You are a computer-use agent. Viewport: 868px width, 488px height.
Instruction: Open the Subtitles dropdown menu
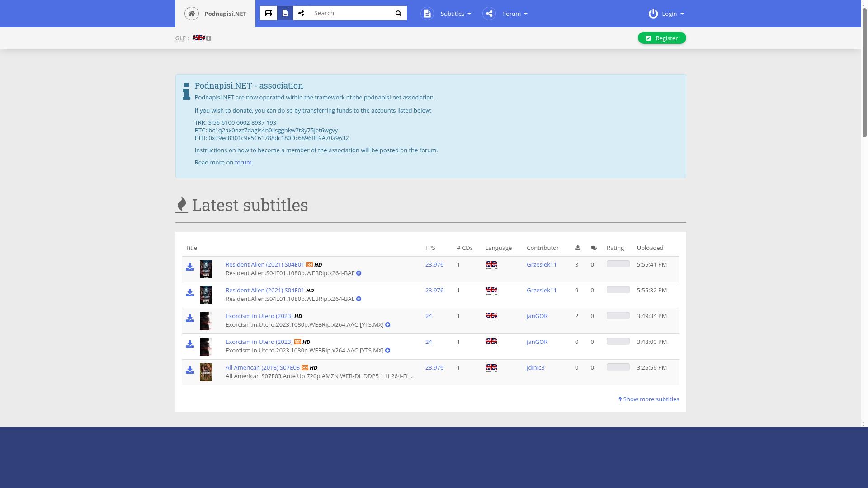pyautogui.click(x=454, y=14)
